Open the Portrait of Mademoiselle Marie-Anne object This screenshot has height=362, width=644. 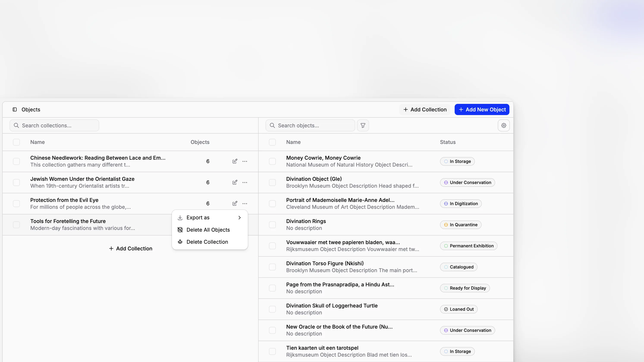click(340, 200)
